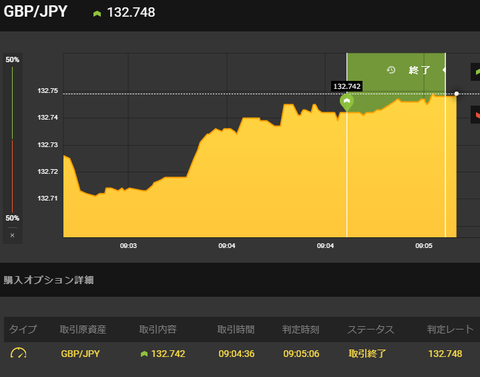
Task: Click the ステータス column header
Action: point(371,330)
